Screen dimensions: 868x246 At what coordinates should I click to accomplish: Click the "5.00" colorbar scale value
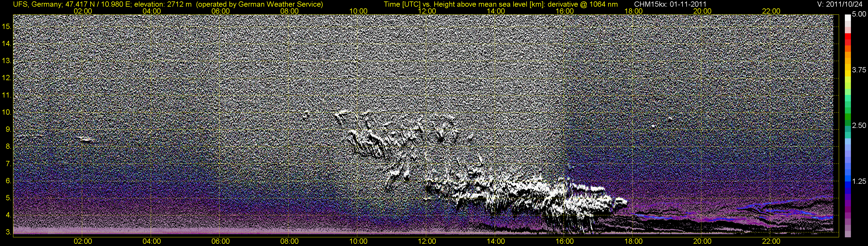[859, 14]
